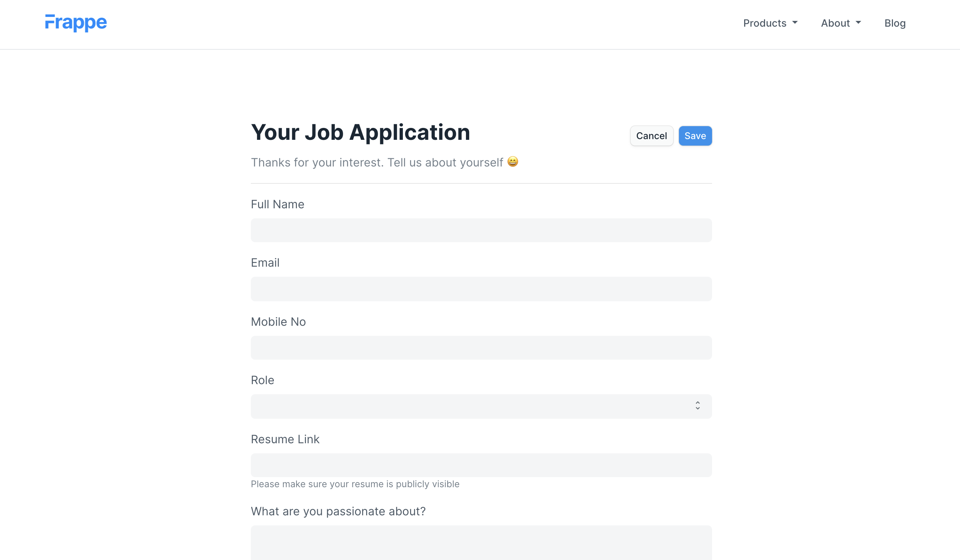
Task: Focus the Email input field
Action: (x=481, y=289)
